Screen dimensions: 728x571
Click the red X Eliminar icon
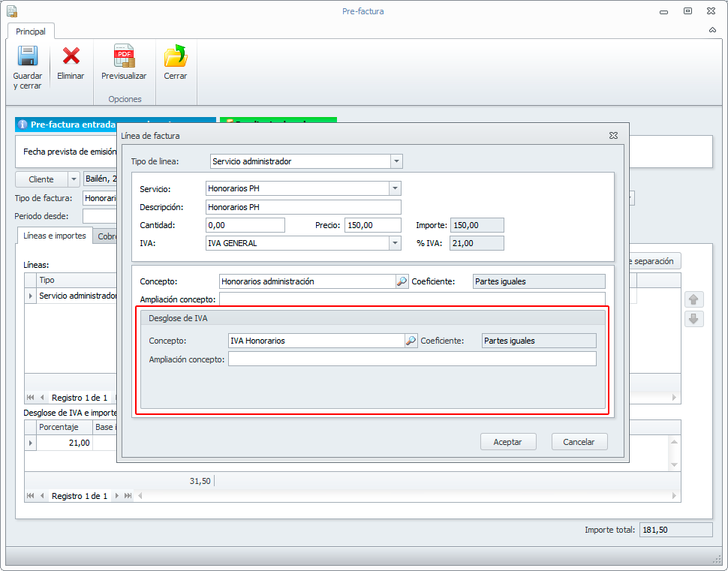coord(71,57)
